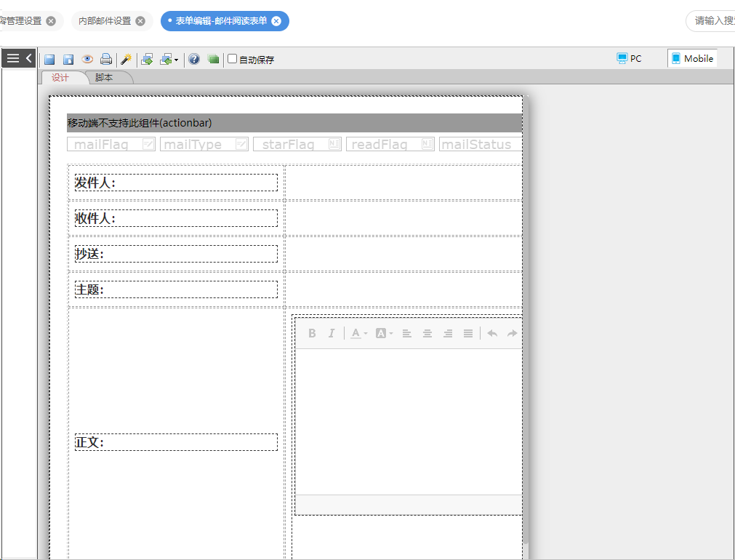Open the magic wand wizard tool
Image resolution: width=735 pixels, height=560 pixels.
[x=126, y=59]
